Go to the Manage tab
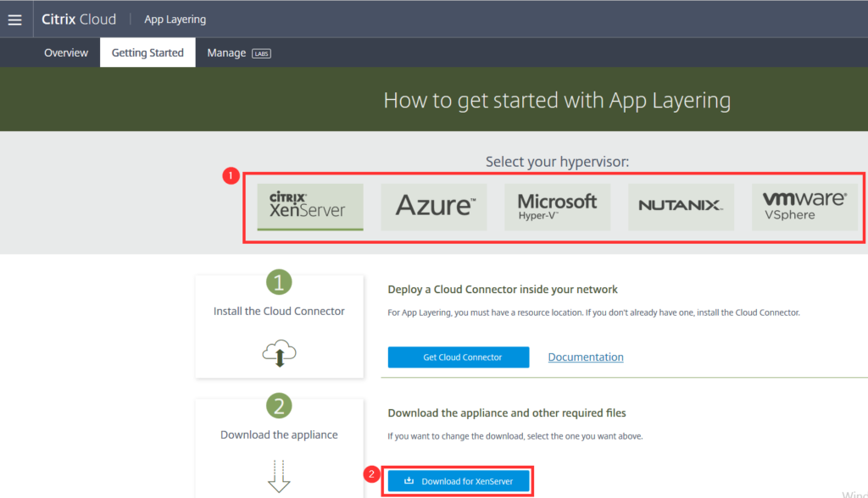Viewport: 868px width, 498px height. pos(226,53)
